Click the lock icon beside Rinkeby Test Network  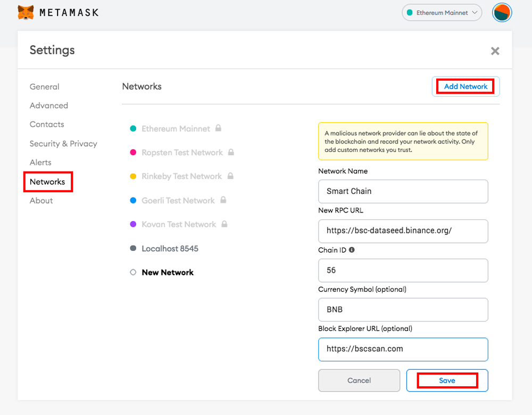pyautogui.click(x=230, y=176)
